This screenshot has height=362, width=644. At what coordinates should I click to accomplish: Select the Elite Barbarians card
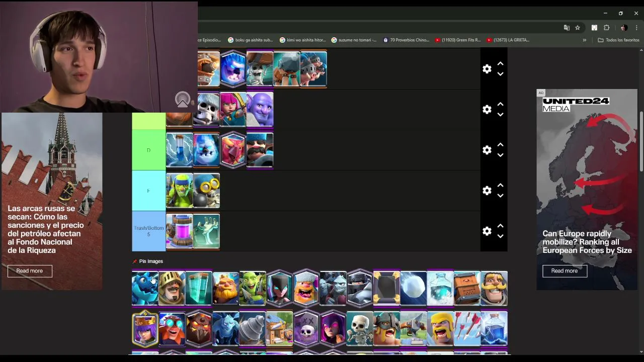(386, 328)
